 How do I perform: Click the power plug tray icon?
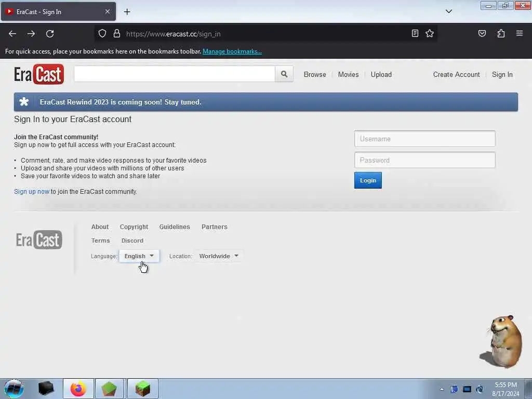(480, 389)
